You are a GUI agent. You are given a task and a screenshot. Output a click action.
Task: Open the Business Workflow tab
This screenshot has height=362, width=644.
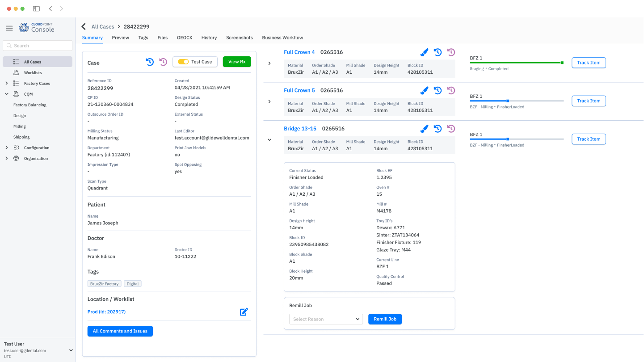click(x=282, y=38)
